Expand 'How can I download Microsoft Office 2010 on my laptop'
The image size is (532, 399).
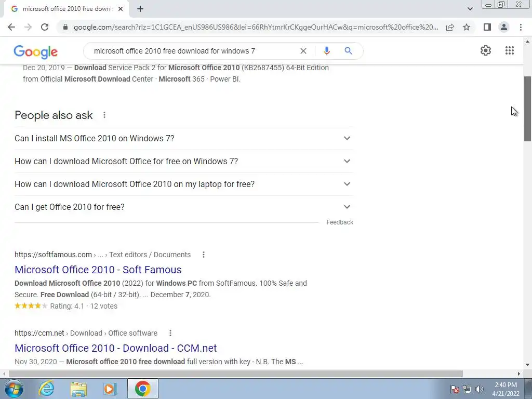point(184,184)
